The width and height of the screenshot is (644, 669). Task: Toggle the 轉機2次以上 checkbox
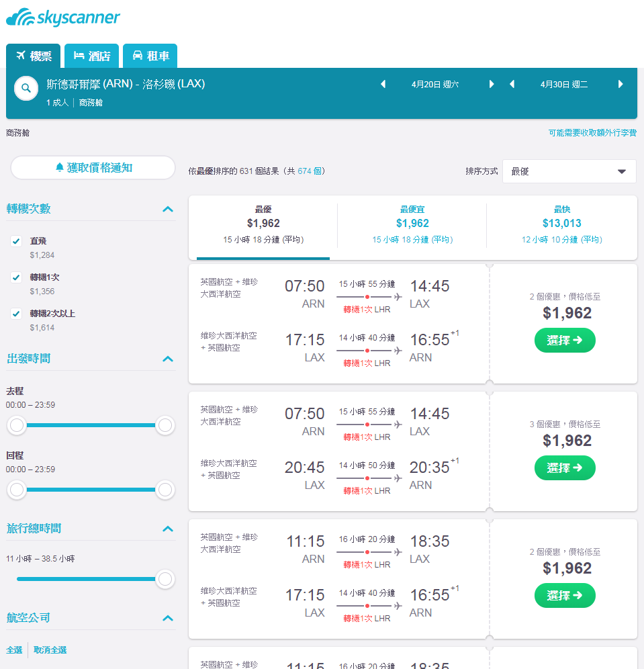pos(16,314)
